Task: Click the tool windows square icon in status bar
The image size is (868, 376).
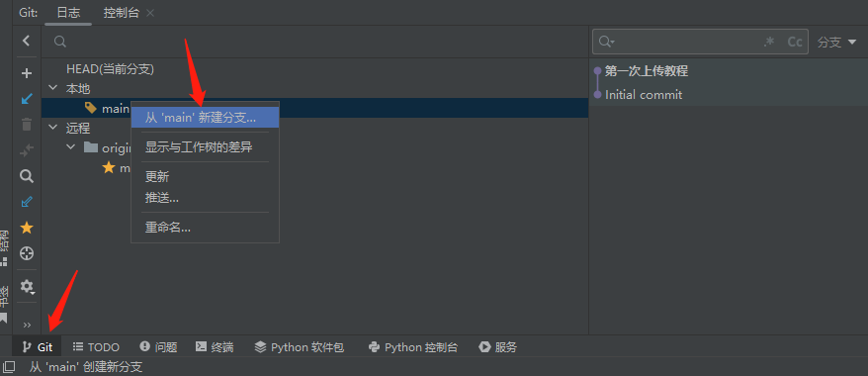Action: coord(9,366)
